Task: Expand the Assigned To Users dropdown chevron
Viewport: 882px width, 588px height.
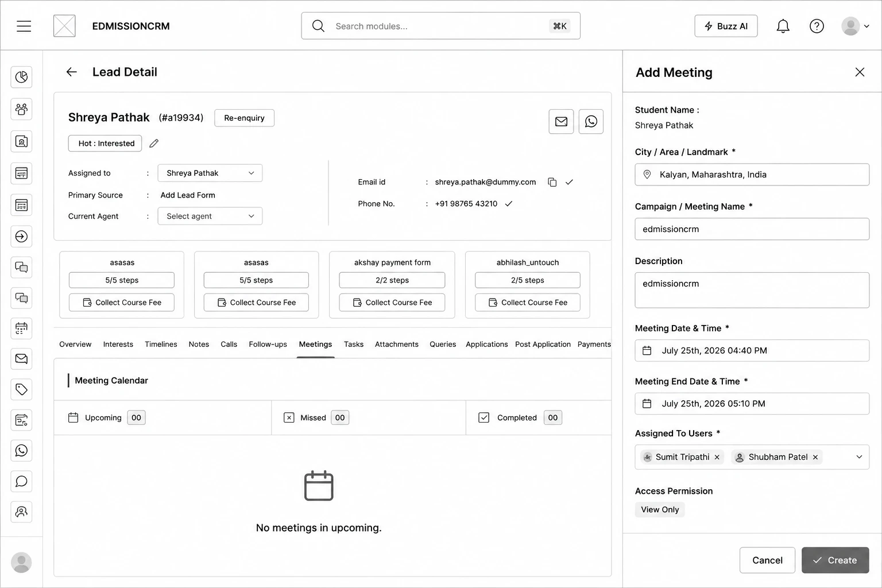Action: point(859,457)
